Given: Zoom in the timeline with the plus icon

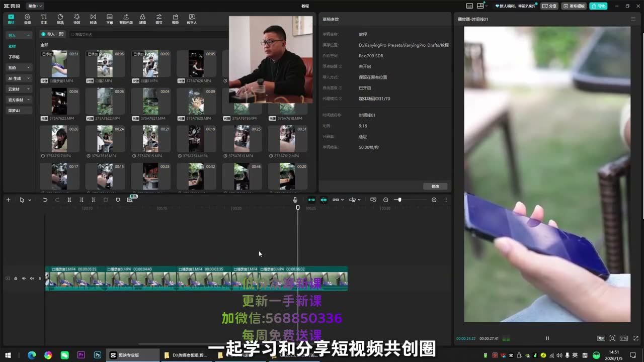Looking at the screenshot, I should [x=434, y=200].
